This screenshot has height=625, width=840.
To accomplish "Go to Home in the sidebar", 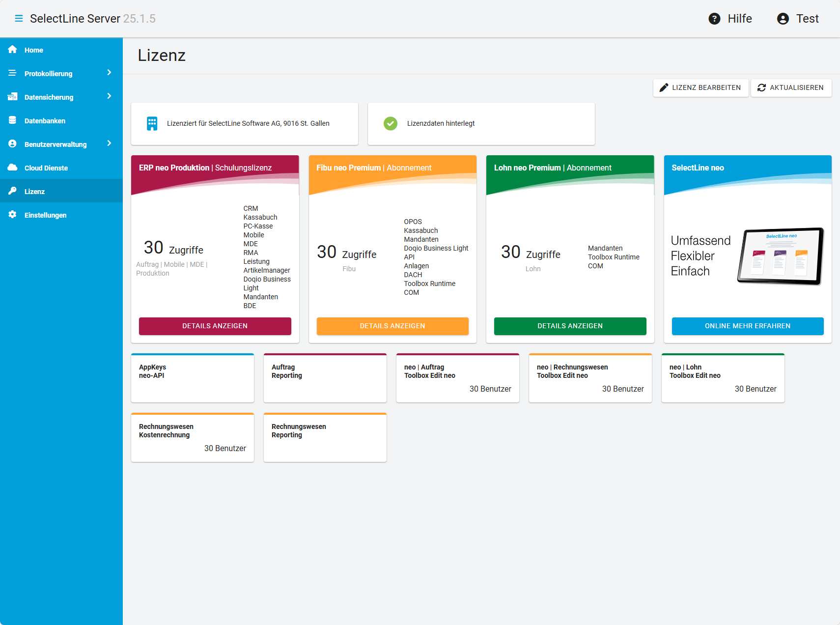I will click(61, 50).
